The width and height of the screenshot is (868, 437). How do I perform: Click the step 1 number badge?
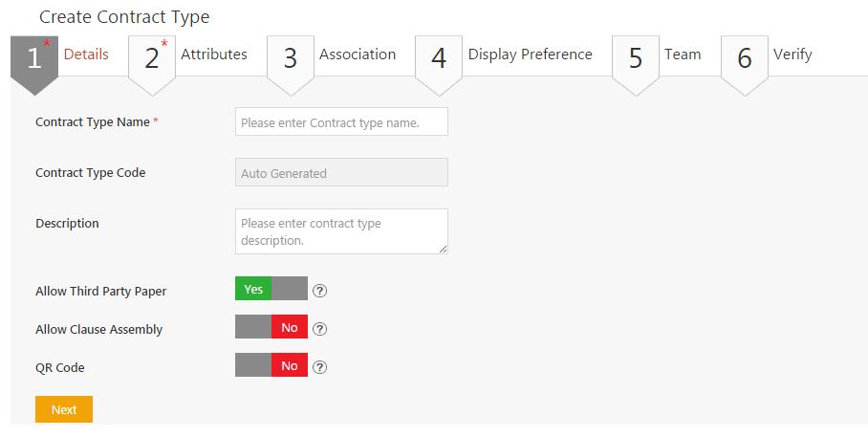34,59
